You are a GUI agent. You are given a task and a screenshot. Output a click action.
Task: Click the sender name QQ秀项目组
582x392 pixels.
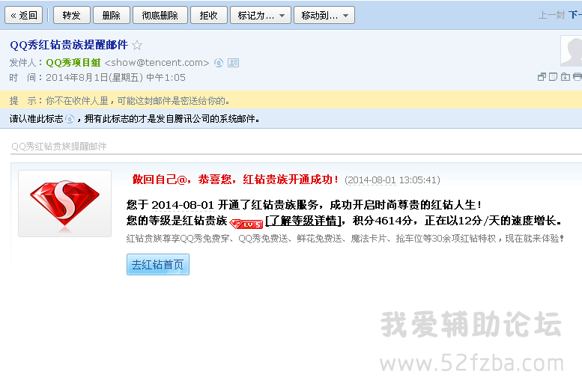click(x=73, y=63)
